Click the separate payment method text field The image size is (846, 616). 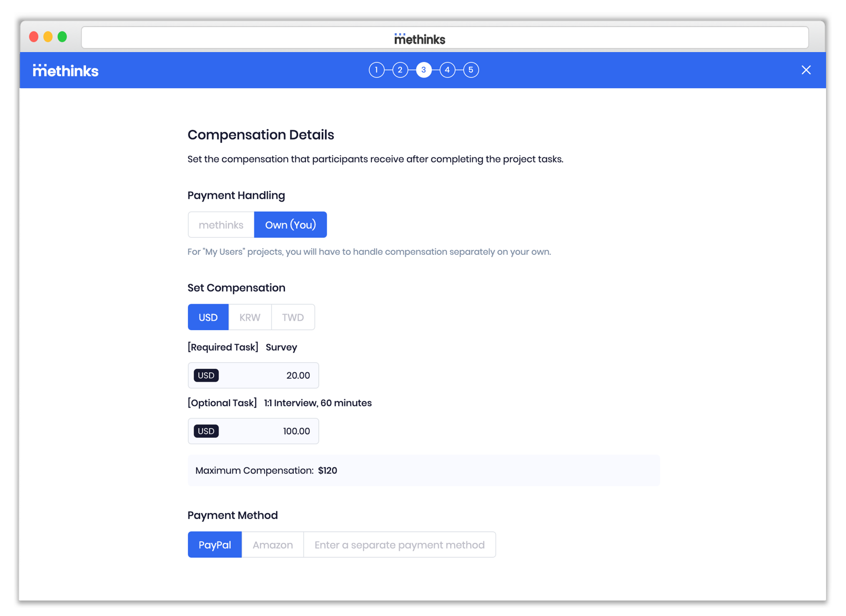tap(399, 545)
